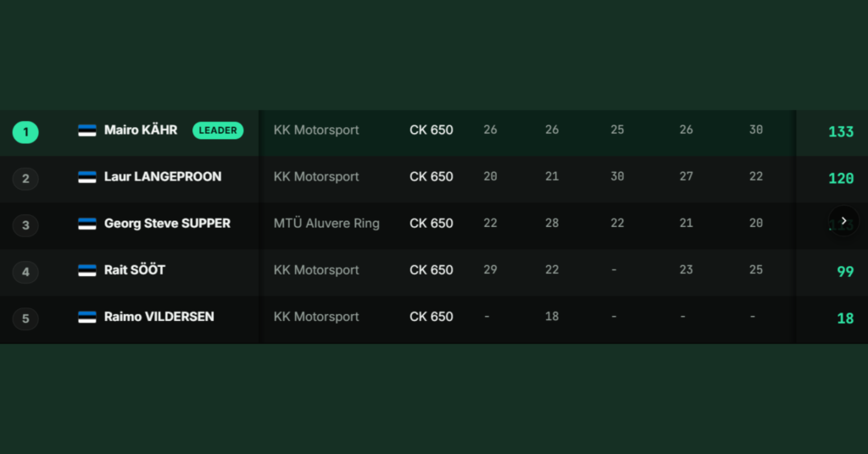Click total points 133
This screenshot has height=454, width=868.
click(841, 131)
